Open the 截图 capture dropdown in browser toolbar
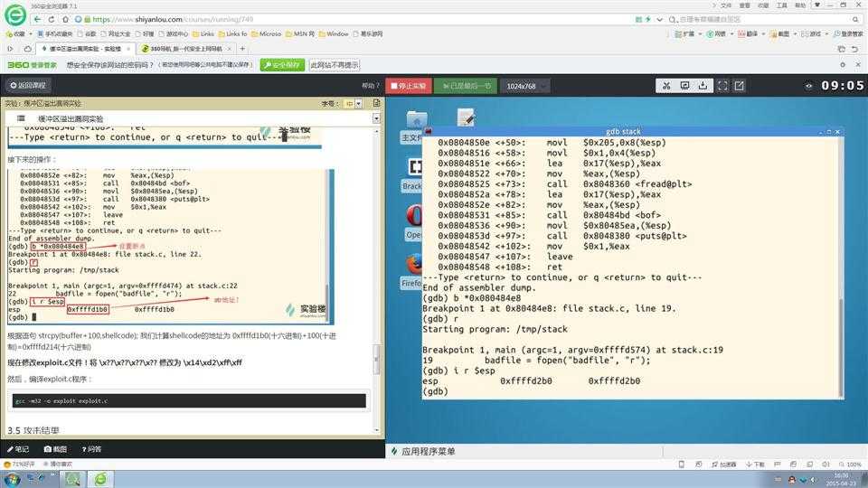Screen dimensions: 868x488 [x=783, y=33]
